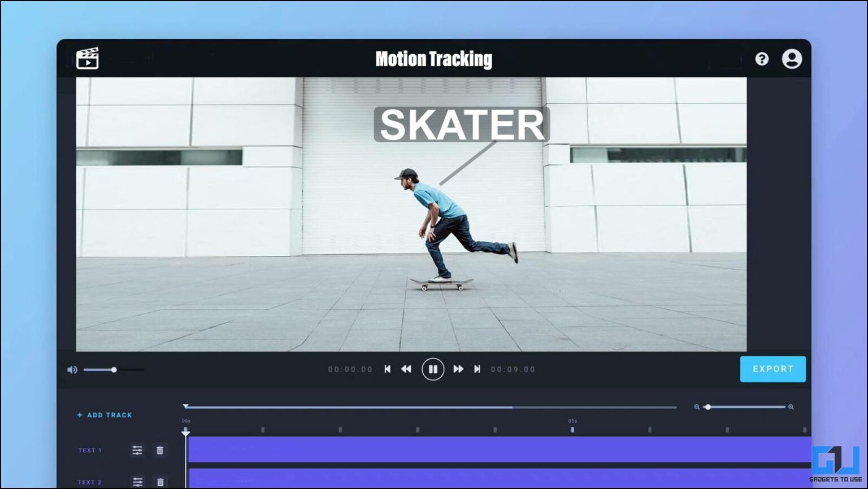
Task: Open the Text 2 track adjustments icon
Action: (136, 482)
